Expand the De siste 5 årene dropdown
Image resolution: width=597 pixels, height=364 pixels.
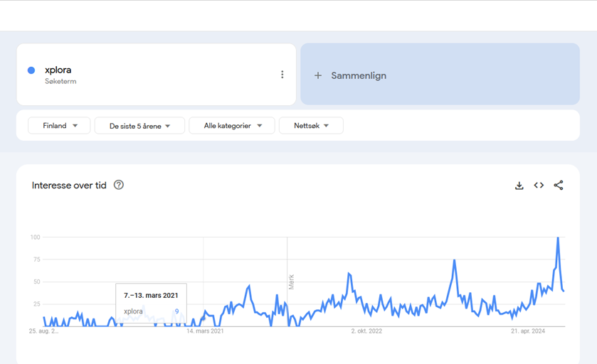[x=139, y=126]
